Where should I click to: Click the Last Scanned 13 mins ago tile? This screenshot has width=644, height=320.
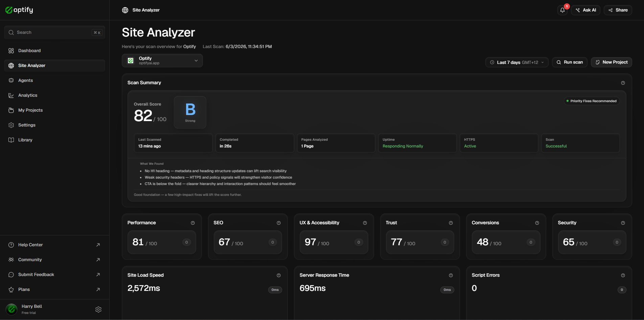(x=173, y=143)
